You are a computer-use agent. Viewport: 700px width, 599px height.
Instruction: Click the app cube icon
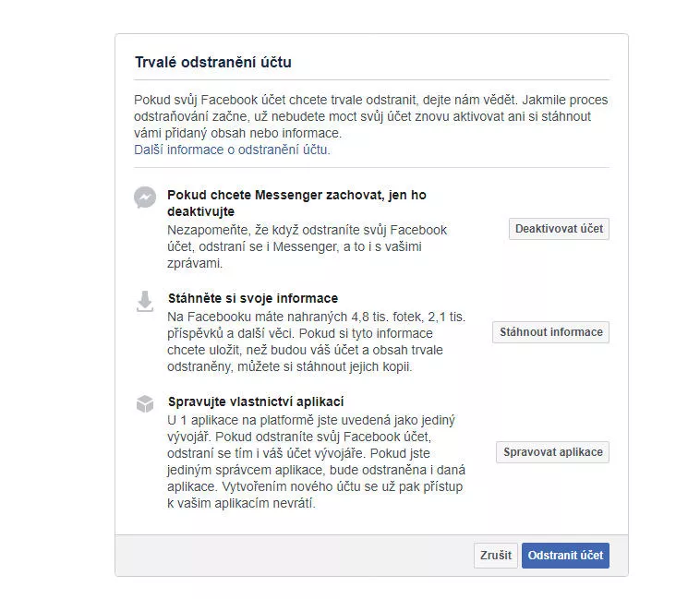point(145,403)
